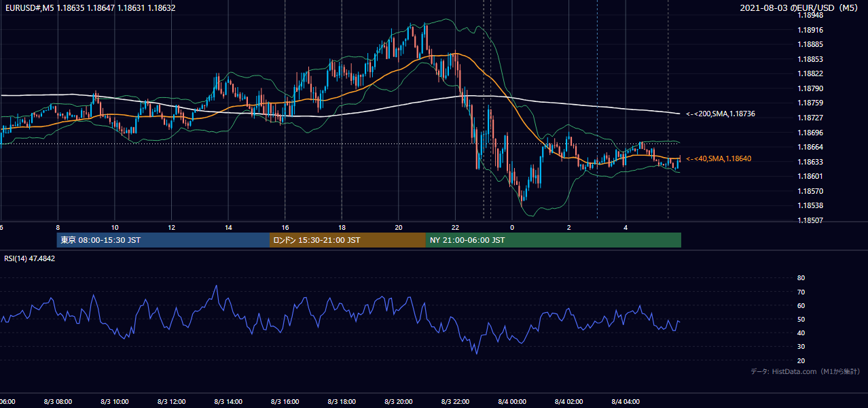Click the 8/3 10:00 time axis label
This screenshot has width=868, height=408.
(x=114, y=402)
